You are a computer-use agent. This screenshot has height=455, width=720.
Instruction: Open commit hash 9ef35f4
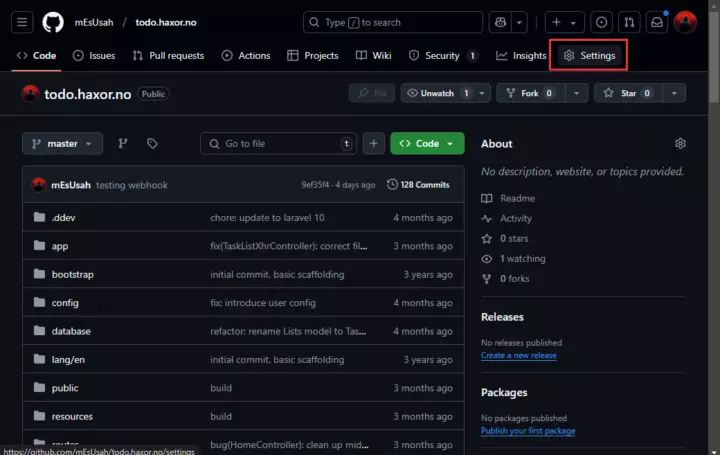(x=315, y=185)
